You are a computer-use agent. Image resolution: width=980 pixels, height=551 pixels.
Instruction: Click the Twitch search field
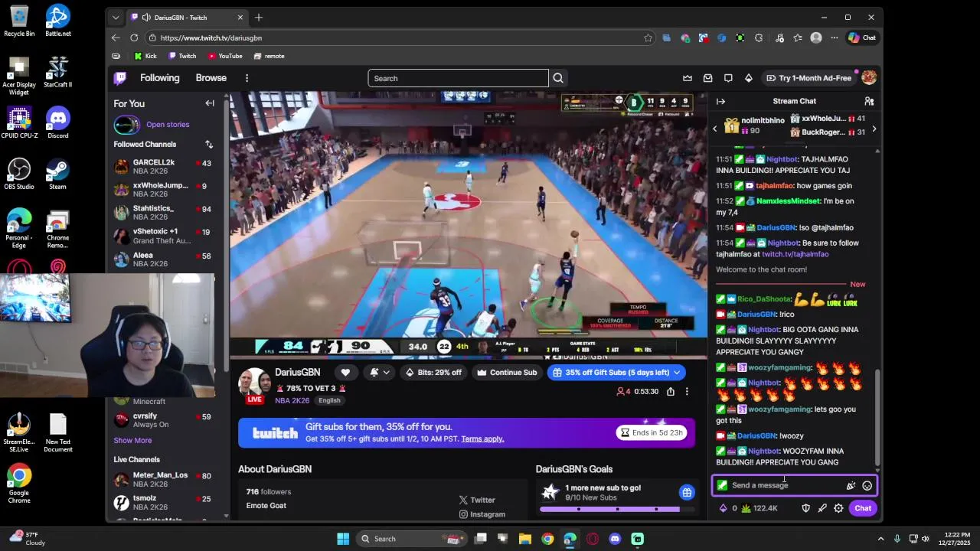(458, 78)
